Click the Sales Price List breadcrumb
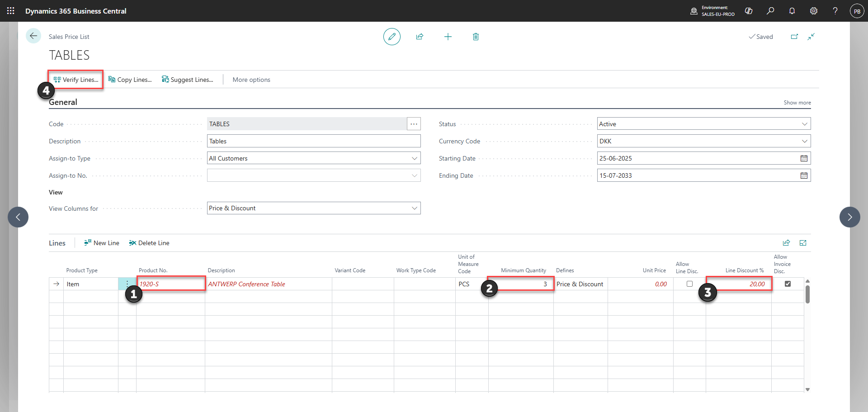Image resolution: width=868 pixels, height=412 pixels. coord(69,37)
